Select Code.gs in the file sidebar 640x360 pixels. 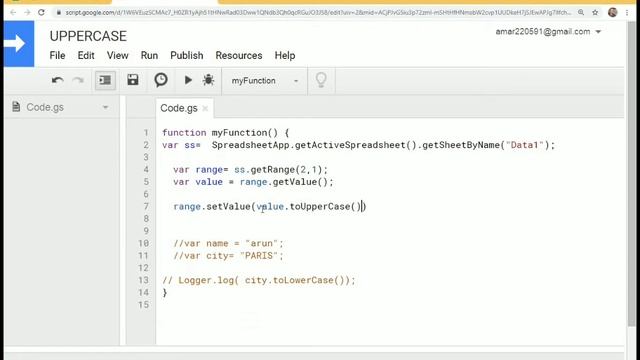pos(45,107)
